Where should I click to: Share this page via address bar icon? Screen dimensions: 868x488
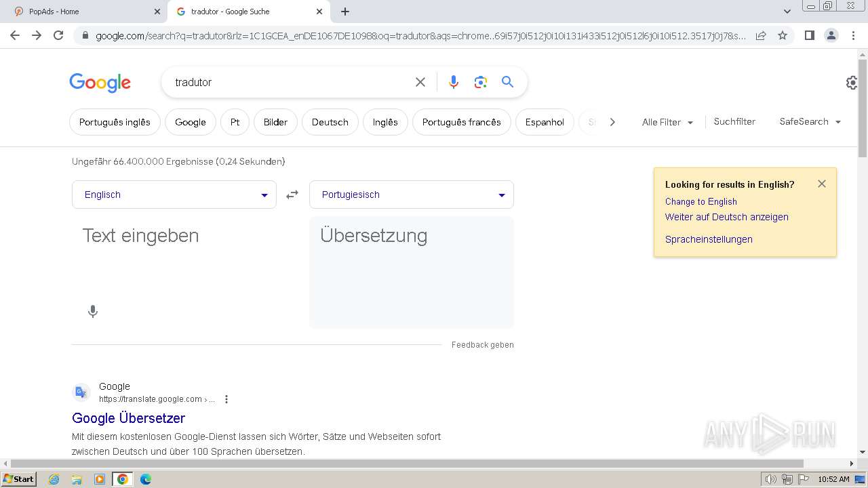pyautogui.click(x=761, y=35)
